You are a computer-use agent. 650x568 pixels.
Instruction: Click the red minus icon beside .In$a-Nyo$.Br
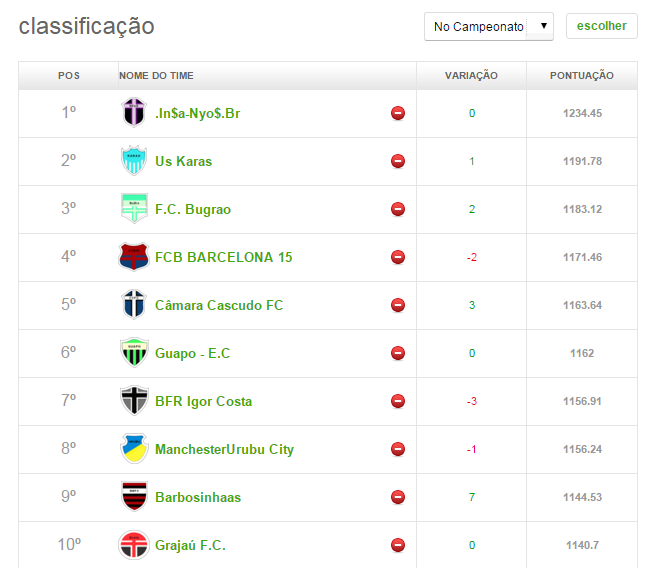(x=398, y=113)
